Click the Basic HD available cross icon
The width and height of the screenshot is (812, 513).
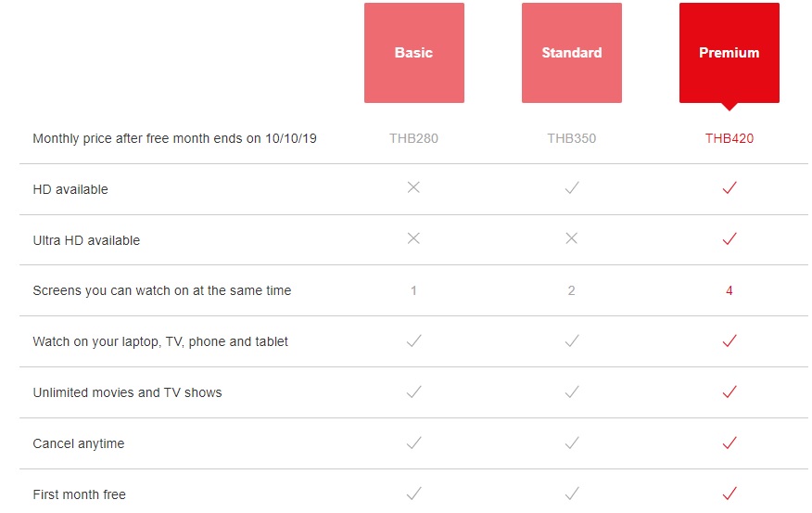pos(413,187)
